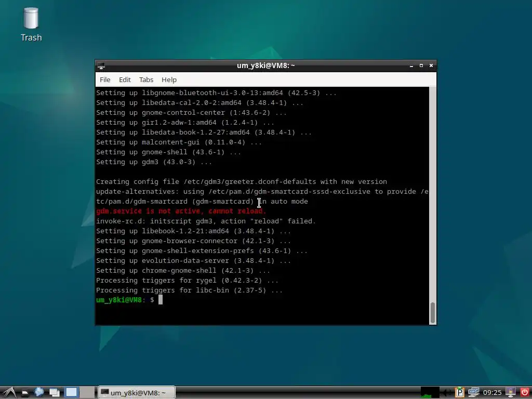Click the 'Setting up gdm3 (43.0-3)' line
This screenshot has width=532, height=399.
click(x=154, y=162)
